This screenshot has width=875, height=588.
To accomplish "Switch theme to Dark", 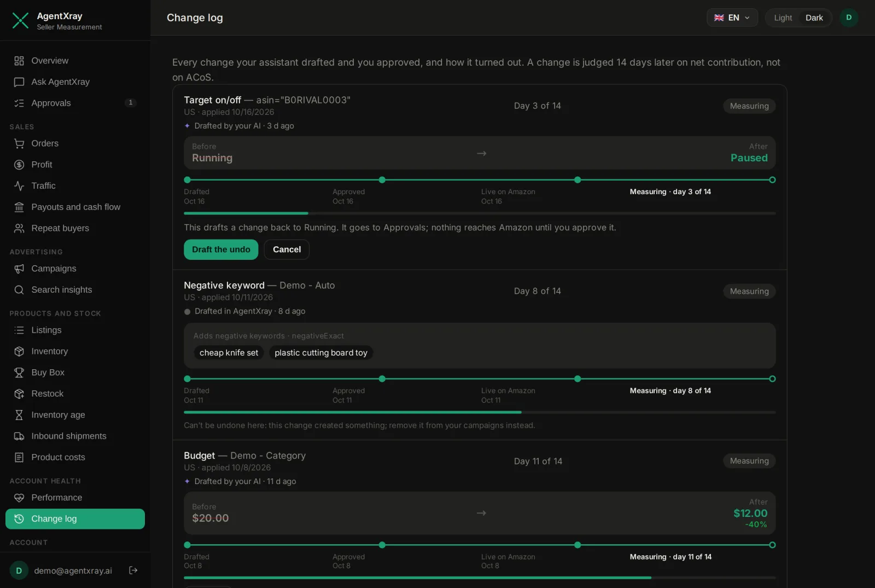I will pyautogui.click(x=814, y=18).
